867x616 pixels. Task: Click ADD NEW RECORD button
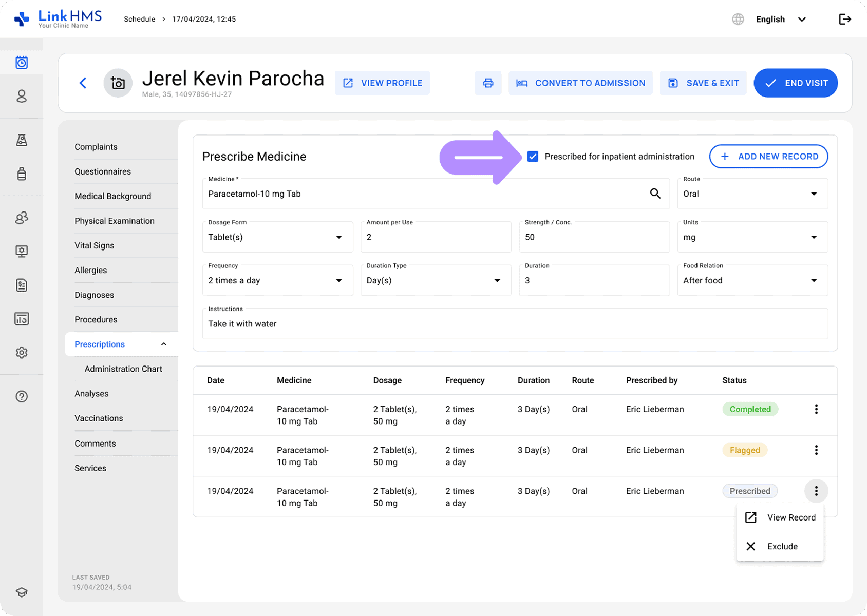(x=768, y=157)
